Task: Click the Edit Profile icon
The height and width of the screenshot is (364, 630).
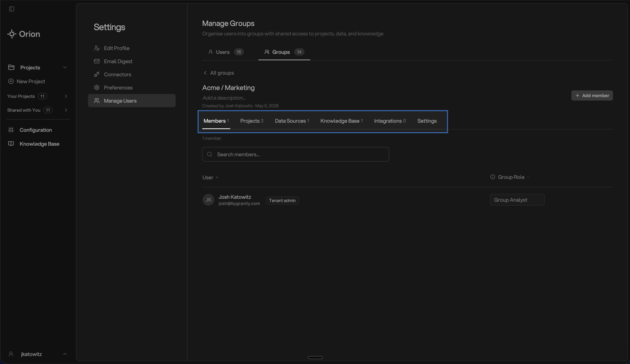Action: pos(97,48)
